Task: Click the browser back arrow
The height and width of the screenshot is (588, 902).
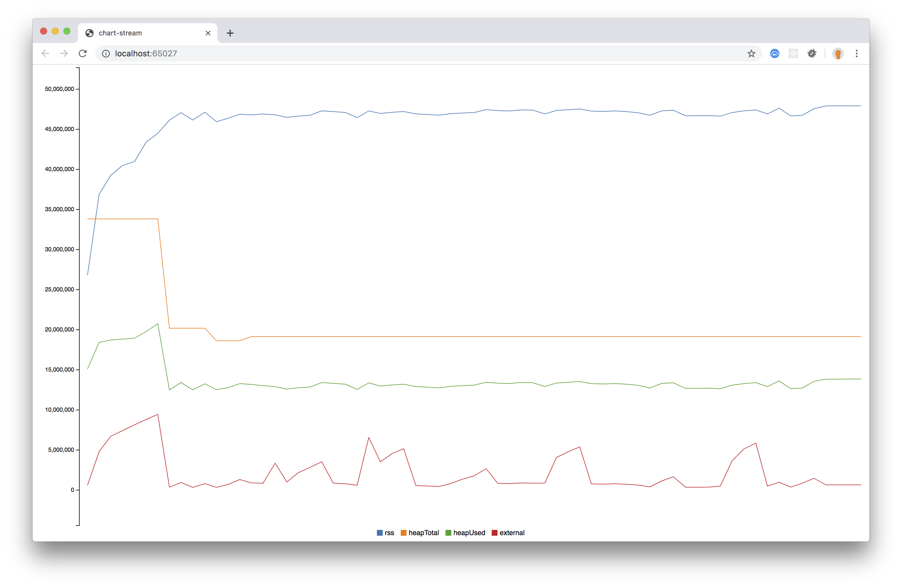Action: coord(46,53)
